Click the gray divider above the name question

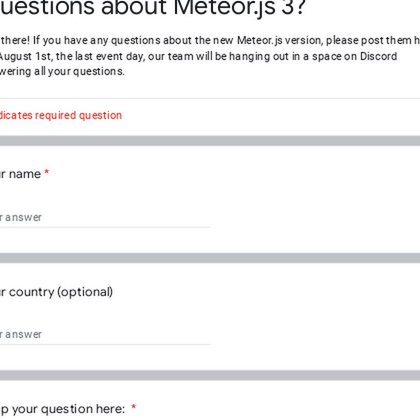coord(210,141)
